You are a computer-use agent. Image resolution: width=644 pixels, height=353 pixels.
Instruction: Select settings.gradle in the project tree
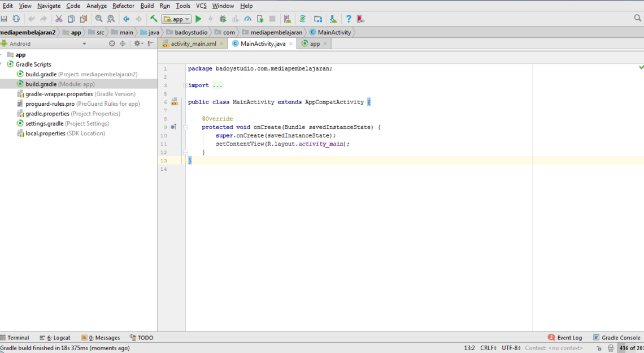pyautogui.click(x=44, y=123)
